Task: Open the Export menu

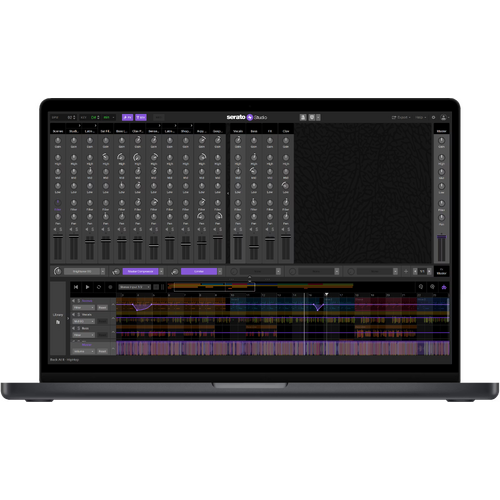Action: [401, 117]
